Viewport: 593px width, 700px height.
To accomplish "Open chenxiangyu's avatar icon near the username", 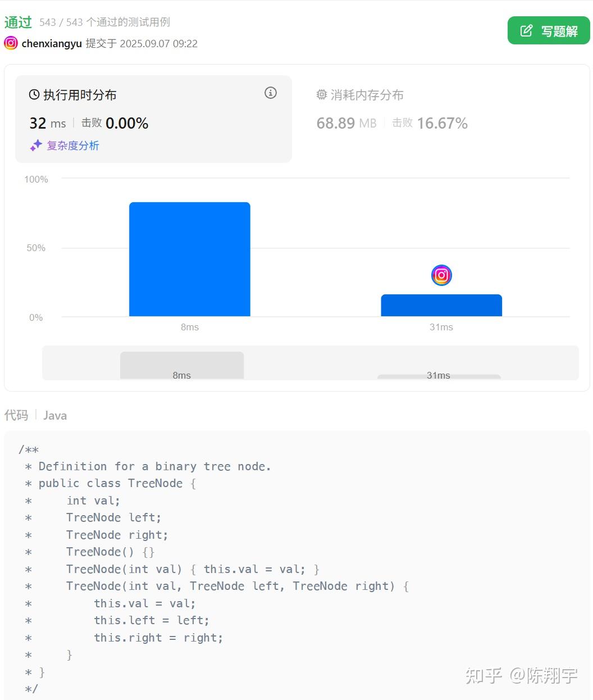I will (11, 43).
